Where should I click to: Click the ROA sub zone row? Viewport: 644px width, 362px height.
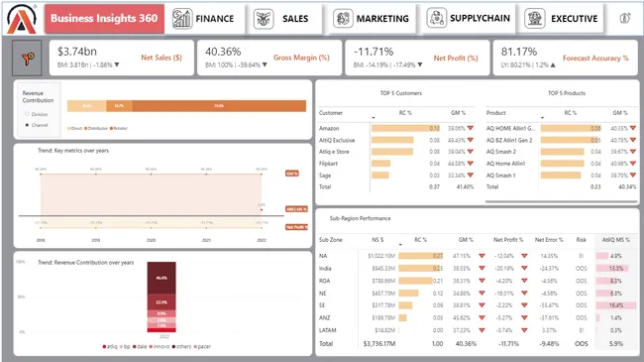[x=478, y=281]
